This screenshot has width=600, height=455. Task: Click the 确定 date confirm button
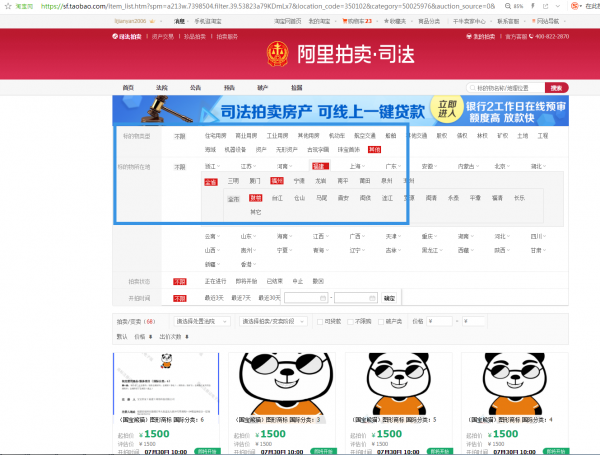coord(389,298)
